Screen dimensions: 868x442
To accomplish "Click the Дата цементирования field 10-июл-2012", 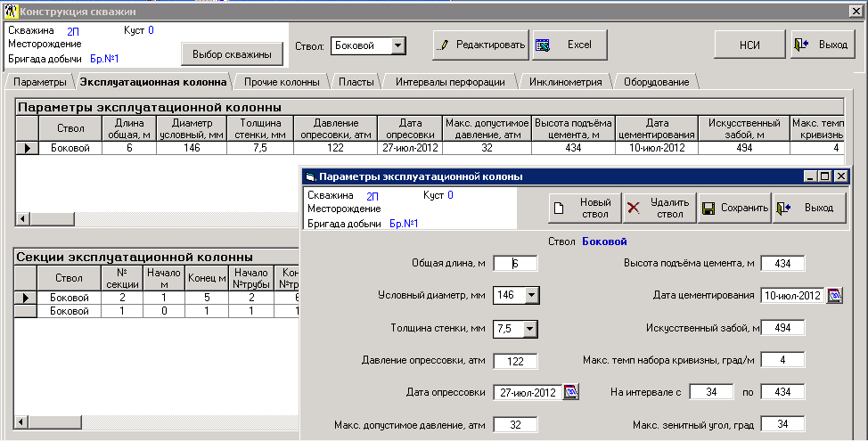I will [x=793, y=296].
